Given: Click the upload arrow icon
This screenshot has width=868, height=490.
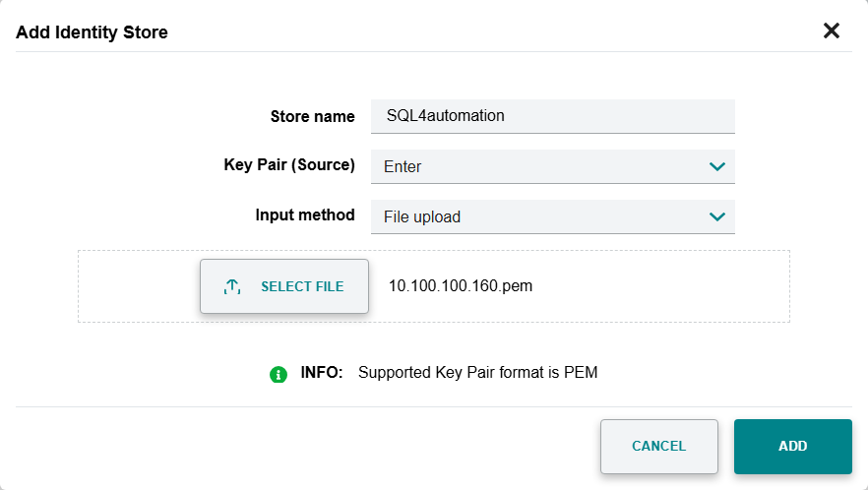Looking at the screenshot, I should point(232,286).
